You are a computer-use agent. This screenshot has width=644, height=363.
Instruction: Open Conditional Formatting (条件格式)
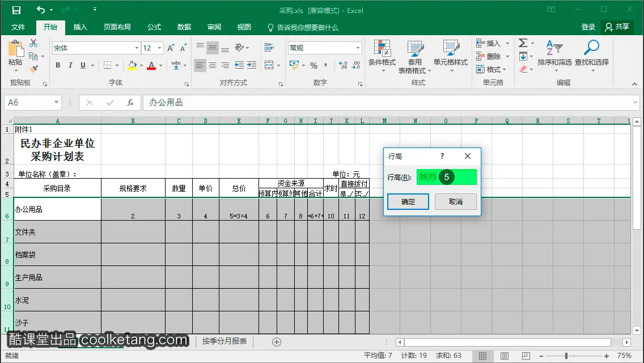pos(382,56)
